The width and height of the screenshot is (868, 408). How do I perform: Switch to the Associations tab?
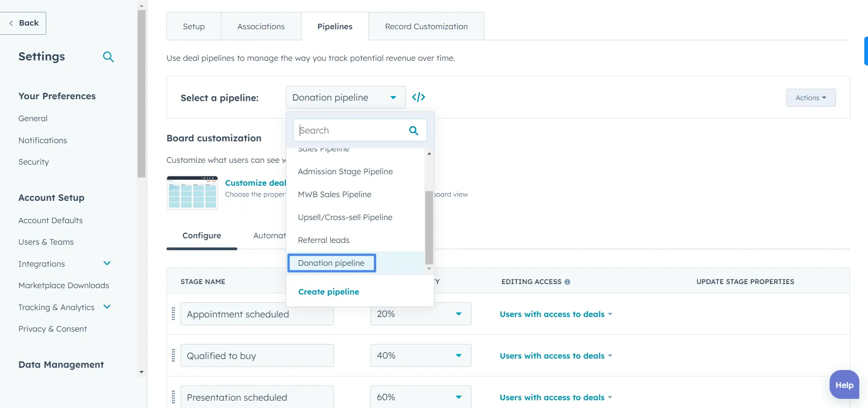pyautogui.click(x=261, y=27)
